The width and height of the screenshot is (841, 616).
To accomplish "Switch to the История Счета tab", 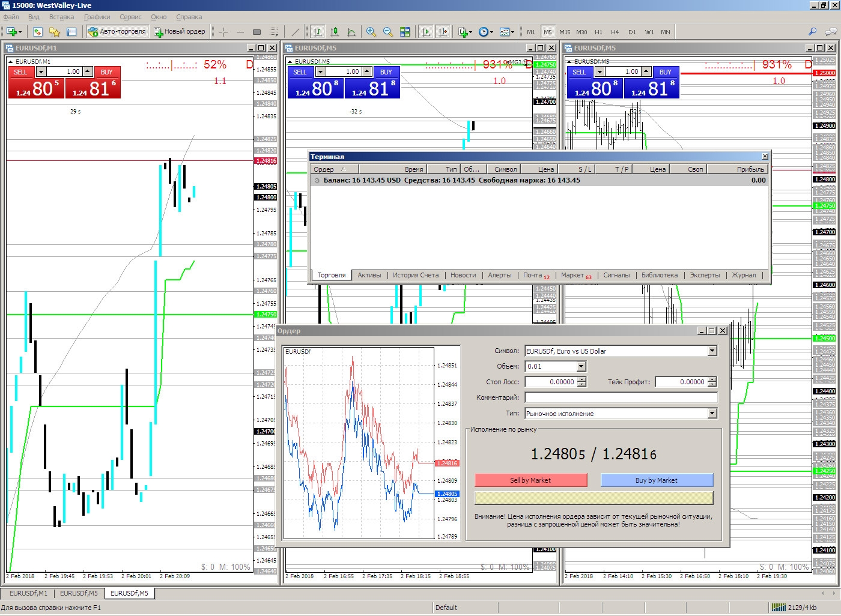I will 415,275.
